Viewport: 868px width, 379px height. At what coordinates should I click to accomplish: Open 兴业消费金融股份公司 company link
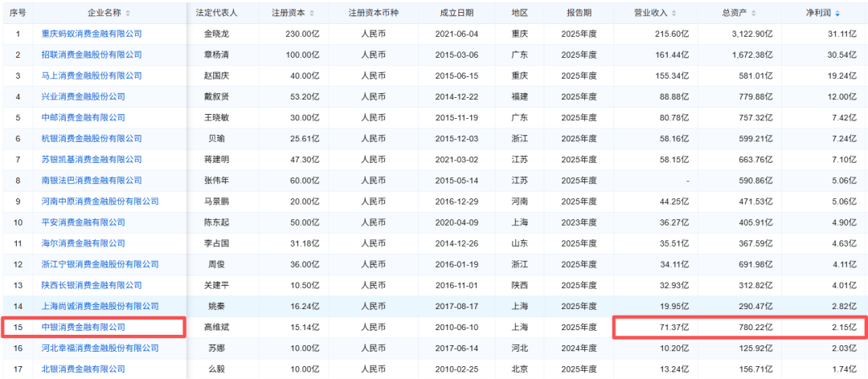84,97
